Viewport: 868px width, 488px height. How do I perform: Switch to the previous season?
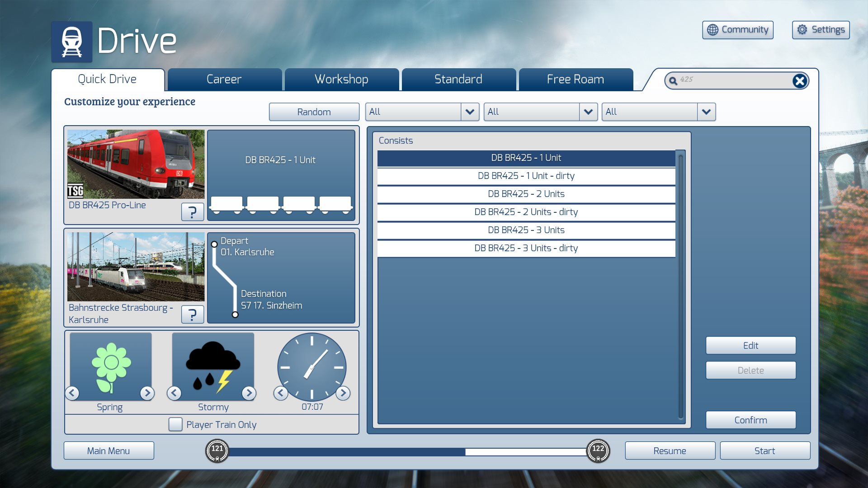pyautogui.click(x=72, y=393)
